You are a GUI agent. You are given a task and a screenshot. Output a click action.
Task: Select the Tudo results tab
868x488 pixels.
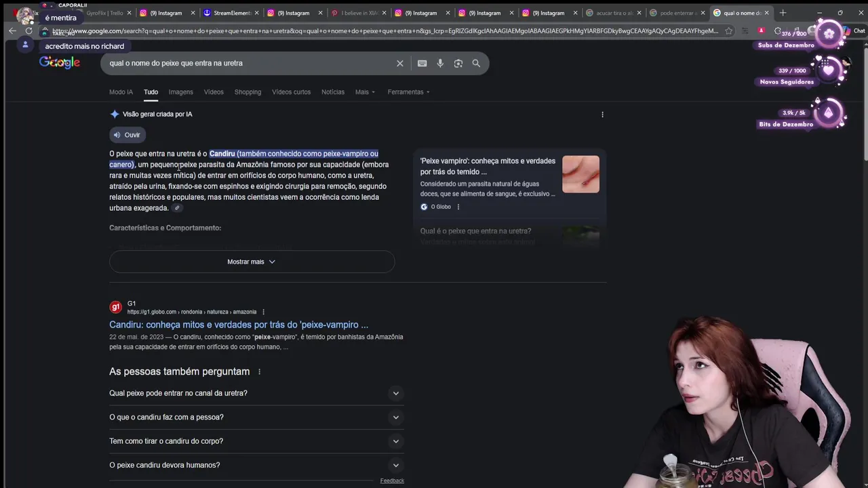151,92
